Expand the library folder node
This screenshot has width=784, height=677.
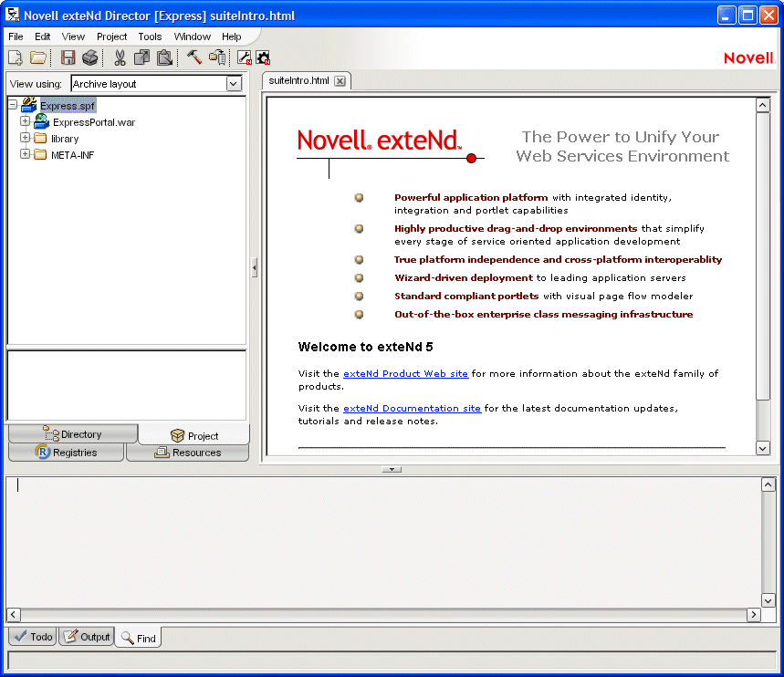pyautogui.click(x=25, y=137)
